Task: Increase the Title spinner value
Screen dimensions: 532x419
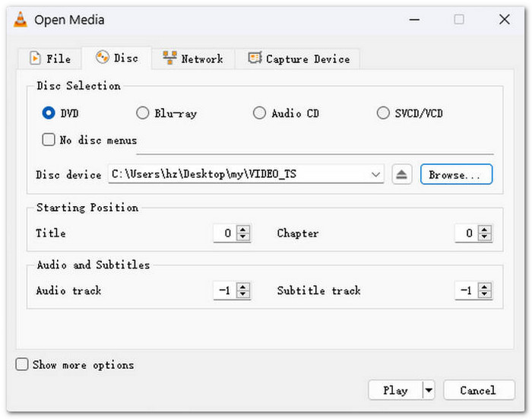Action: 243,230
